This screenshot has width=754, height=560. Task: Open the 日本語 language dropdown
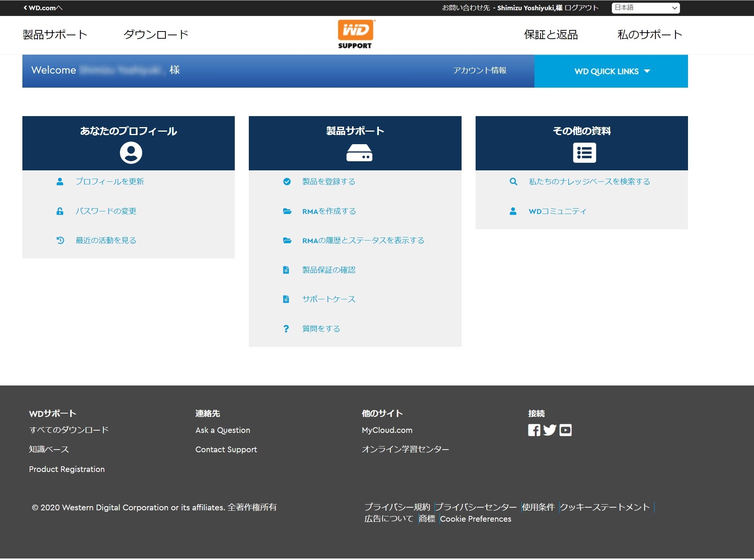pos(646,8)
